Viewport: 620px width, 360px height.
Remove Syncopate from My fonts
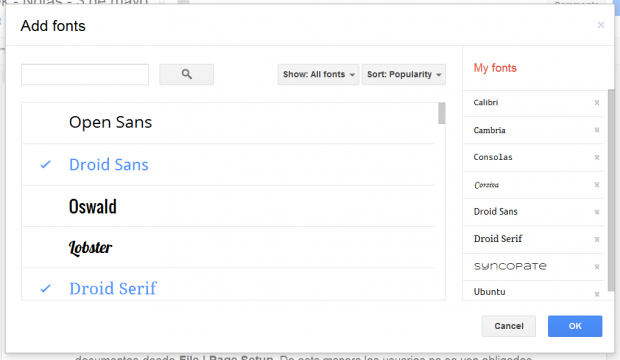tap(597, 267)
